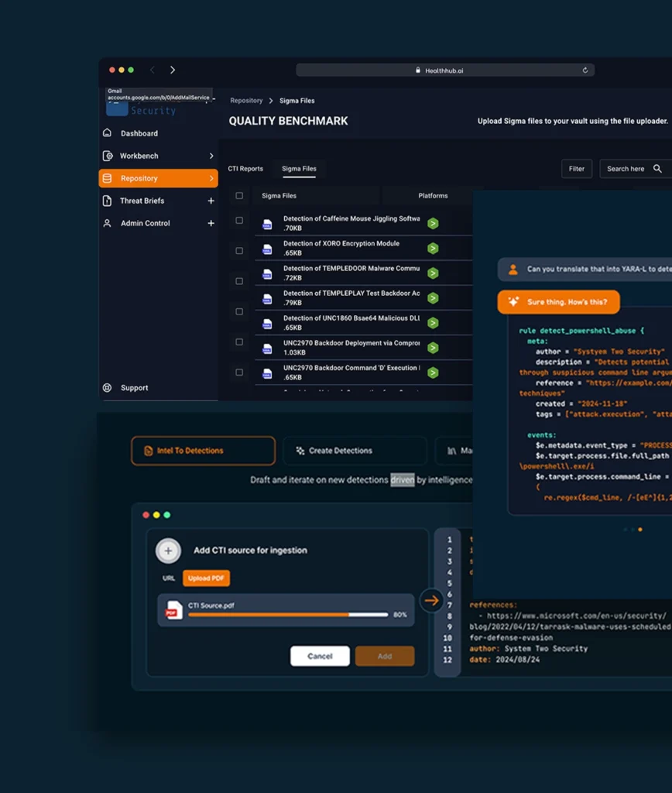This screenshot has height=793, width=672.
Task: Click the PDF icon of CTI Source.pdf
Action: click(x=173, y=610)
